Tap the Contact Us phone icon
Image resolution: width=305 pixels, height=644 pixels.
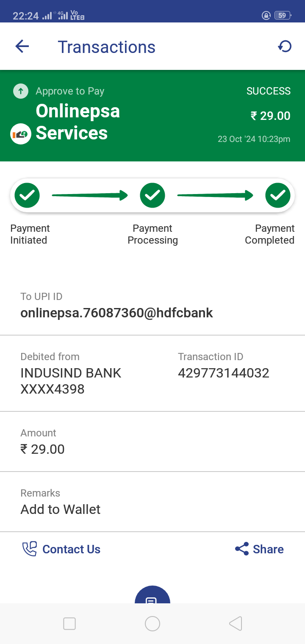(x=30, y=549)
